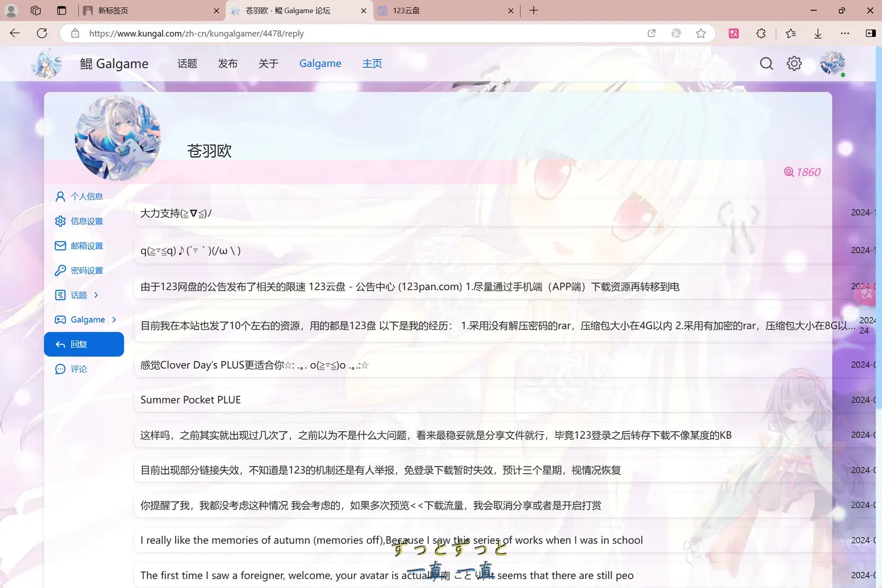This screenshot has height=588, width=882.
Task: Expand the 话题 sidebar chevron
Action: 96,295
